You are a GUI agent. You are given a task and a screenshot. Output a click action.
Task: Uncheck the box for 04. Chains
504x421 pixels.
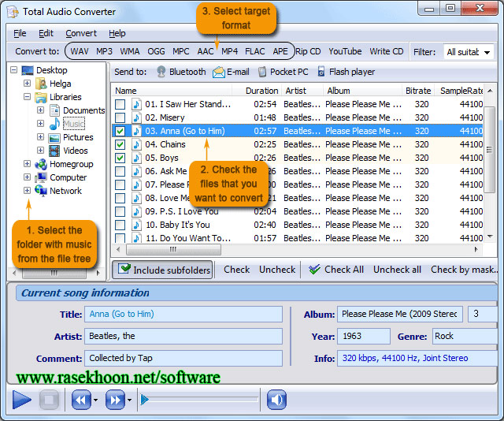point(120,144)
